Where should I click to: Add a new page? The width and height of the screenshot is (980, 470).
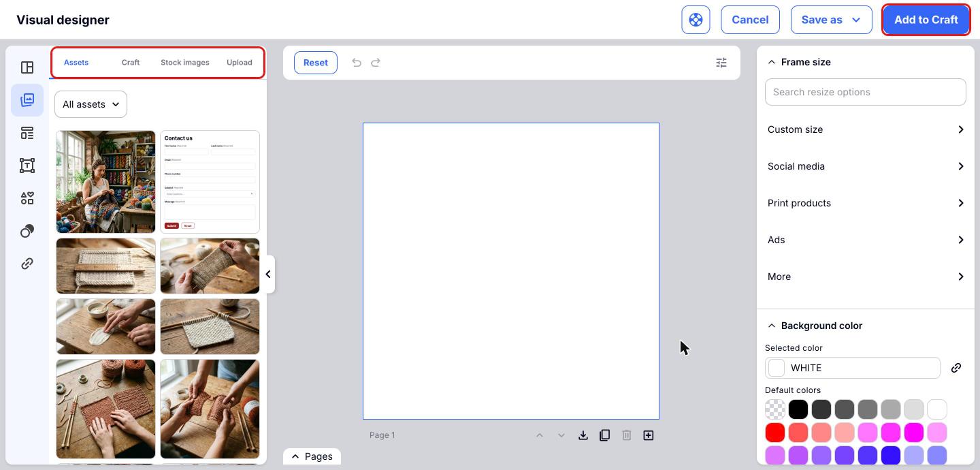(x=649, y=435)
